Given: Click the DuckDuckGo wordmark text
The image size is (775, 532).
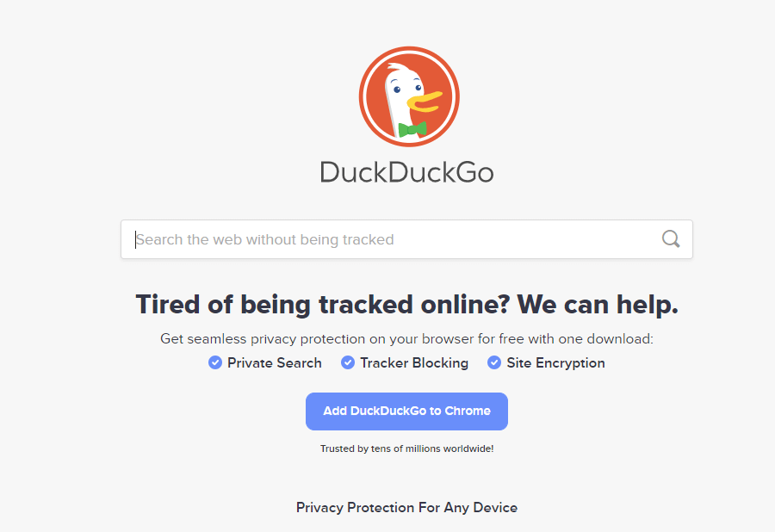Looking at the screenshot, I should pos(406,172).
